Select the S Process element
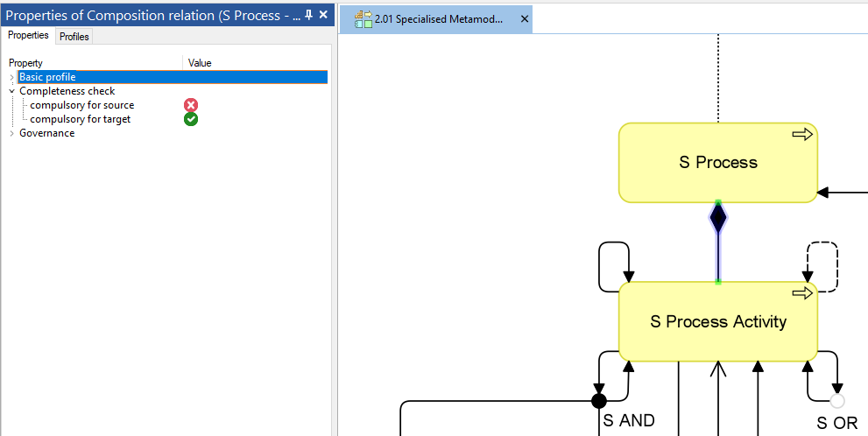 (717, 163)
